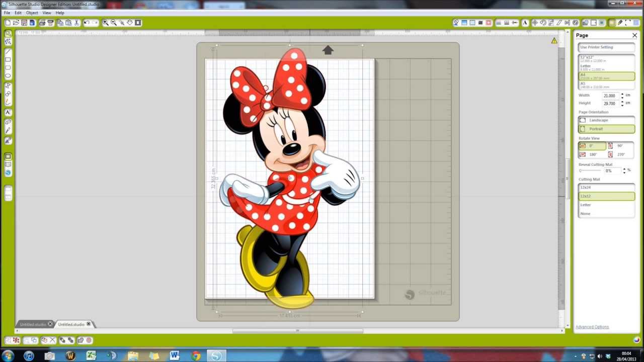Open the View menu
This screenshot has height=362, width=644.
47,13
